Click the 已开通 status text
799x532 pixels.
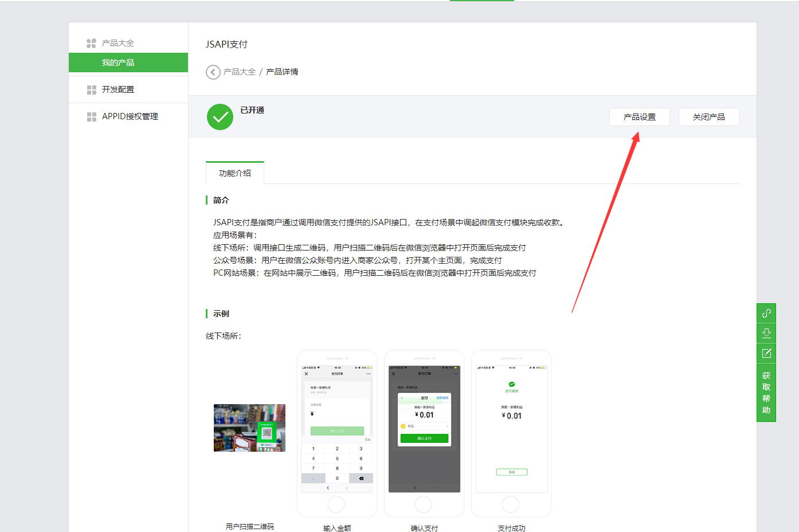tap(252, 110)
